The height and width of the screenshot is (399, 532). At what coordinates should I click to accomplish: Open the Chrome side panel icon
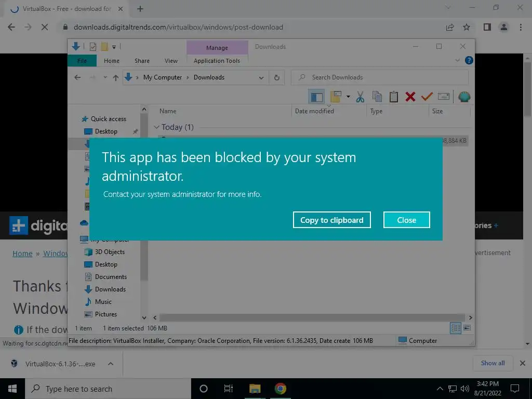pos(487,27)
